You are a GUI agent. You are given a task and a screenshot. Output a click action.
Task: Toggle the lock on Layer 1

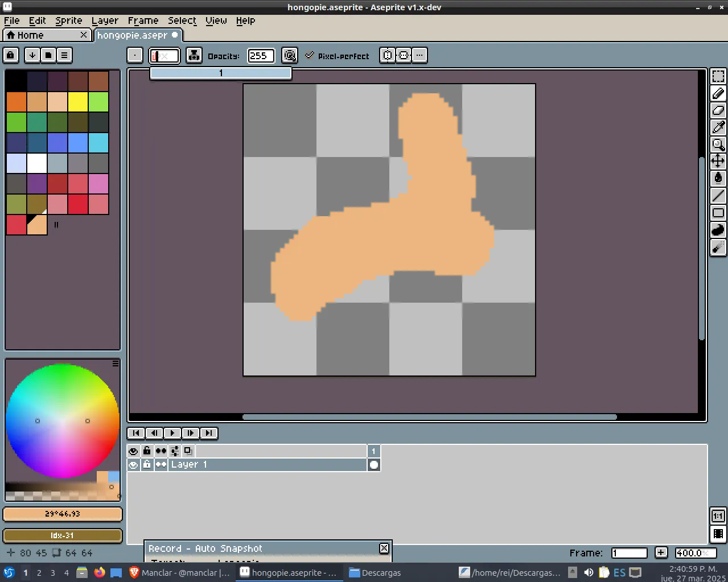(x=147, y=465)
